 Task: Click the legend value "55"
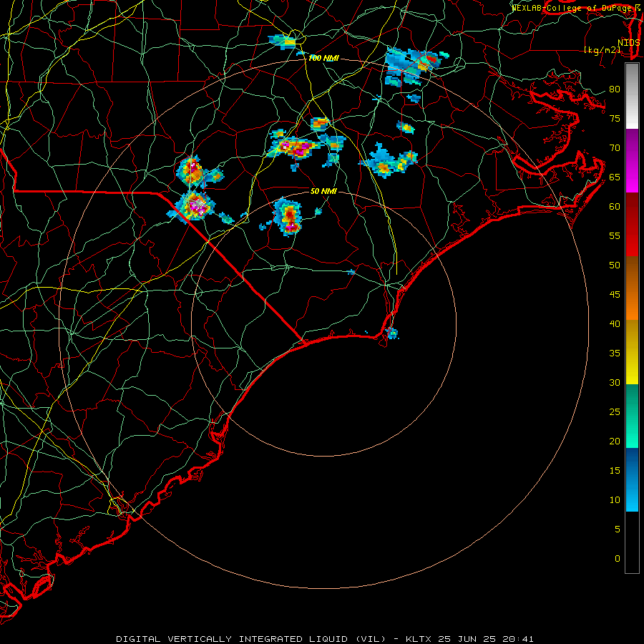pos(615,235)
